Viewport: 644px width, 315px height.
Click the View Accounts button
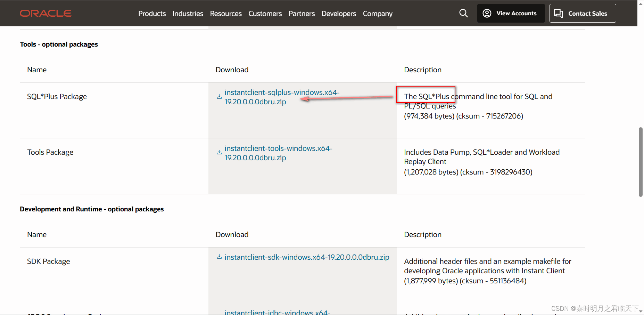pyautogui.click(x=511, y=13)
